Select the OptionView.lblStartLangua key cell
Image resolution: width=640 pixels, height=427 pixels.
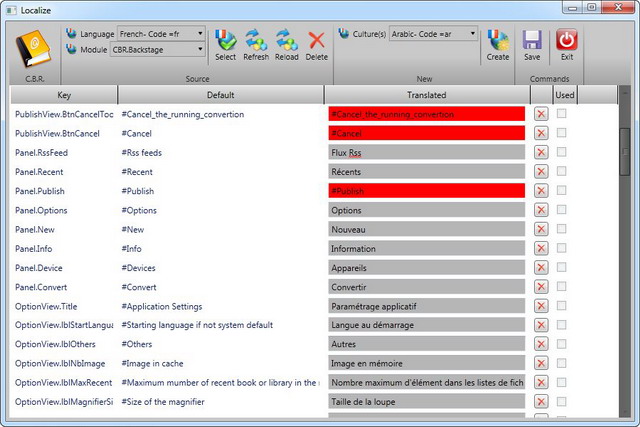point(64,325)
